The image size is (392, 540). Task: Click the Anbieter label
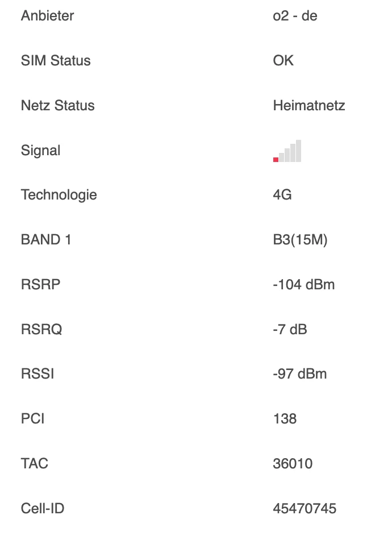[x=47, y=16]
